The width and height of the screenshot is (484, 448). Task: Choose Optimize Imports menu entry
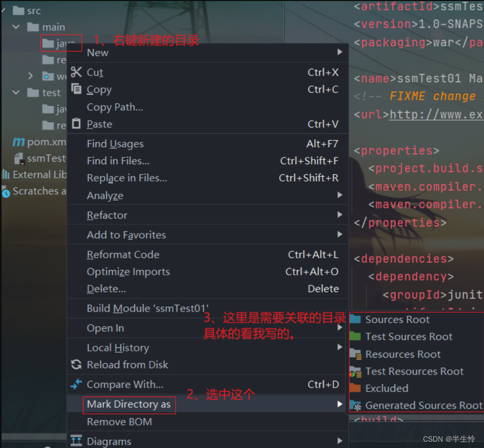(x=208, y=272)
